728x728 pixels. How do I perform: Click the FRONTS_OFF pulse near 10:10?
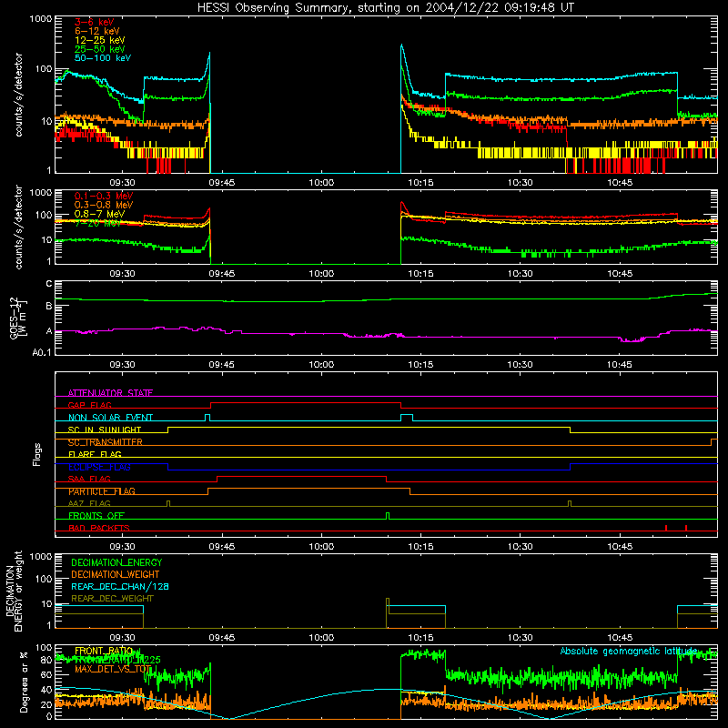(388, 516)
